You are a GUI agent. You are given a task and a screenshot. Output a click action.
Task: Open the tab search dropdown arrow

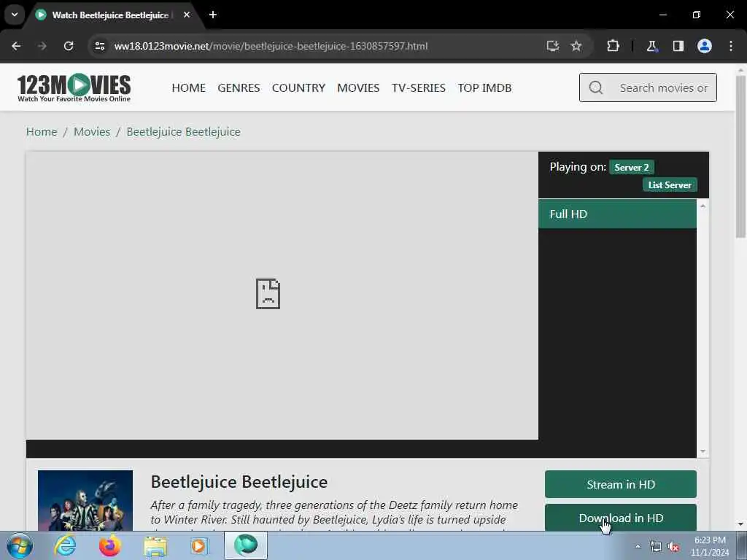[15, 15]
